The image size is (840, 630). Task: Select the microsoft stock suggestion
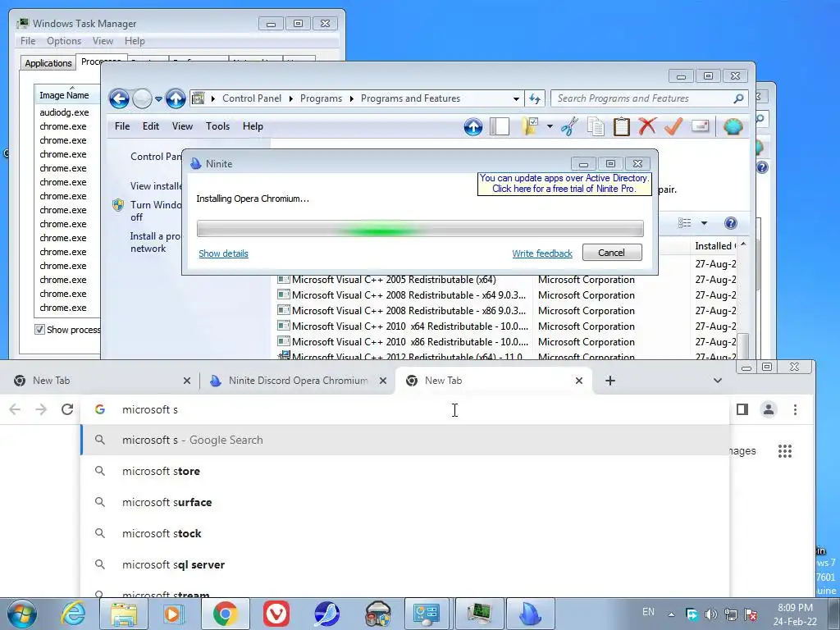[x=405, y=533]
